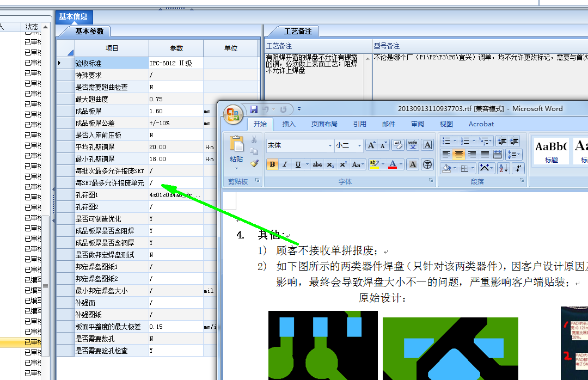Screen dimensions: 588x380
Task: Open the font name 宋体 dropdown
Action: [x=330, y=145]
